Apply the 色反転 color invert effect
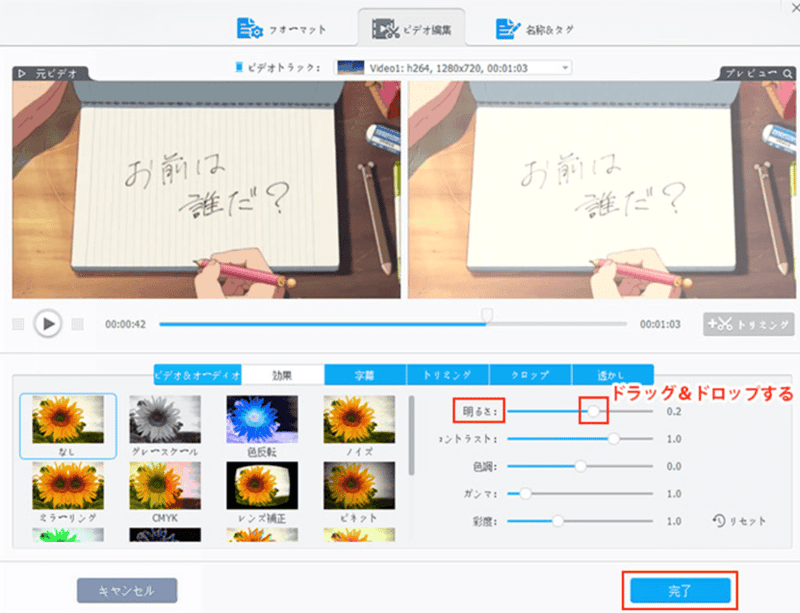Screen dimensions: 800x613 [x=261, y=418]
